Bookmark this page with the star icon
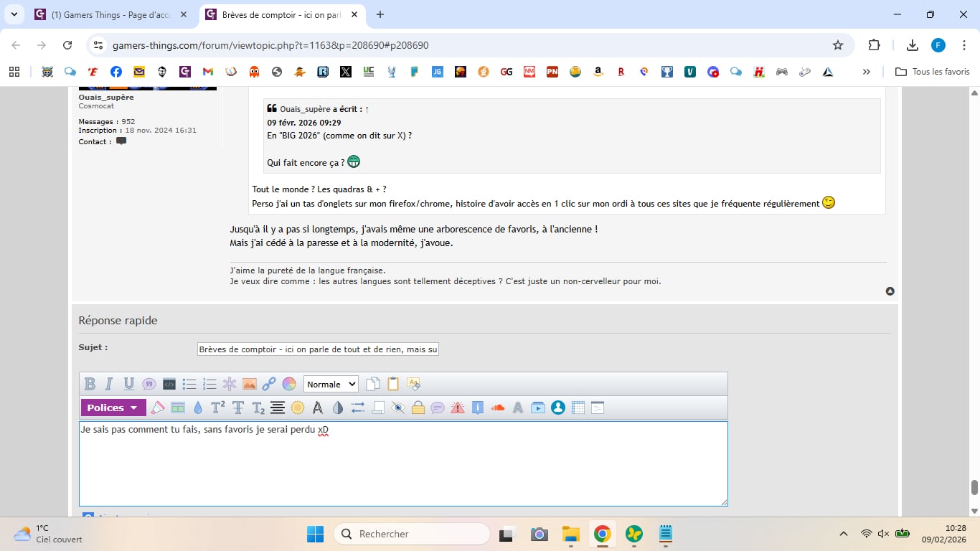Screen dimensions: 980x551 (838, 45)
